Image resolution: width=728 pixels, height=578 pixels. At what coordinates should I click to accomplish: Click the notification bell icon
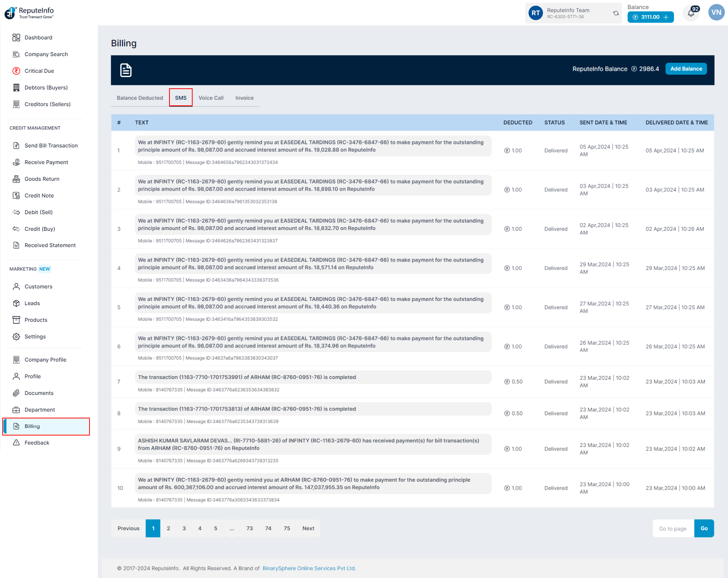point(691,14)
